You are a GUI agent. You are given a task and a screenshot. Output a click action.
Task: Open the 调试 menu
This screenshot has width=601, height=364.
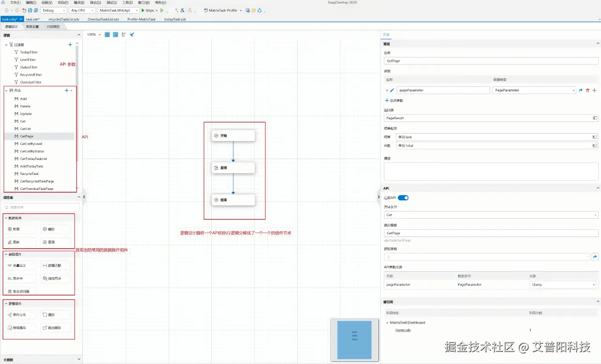(x=95, y=2)
